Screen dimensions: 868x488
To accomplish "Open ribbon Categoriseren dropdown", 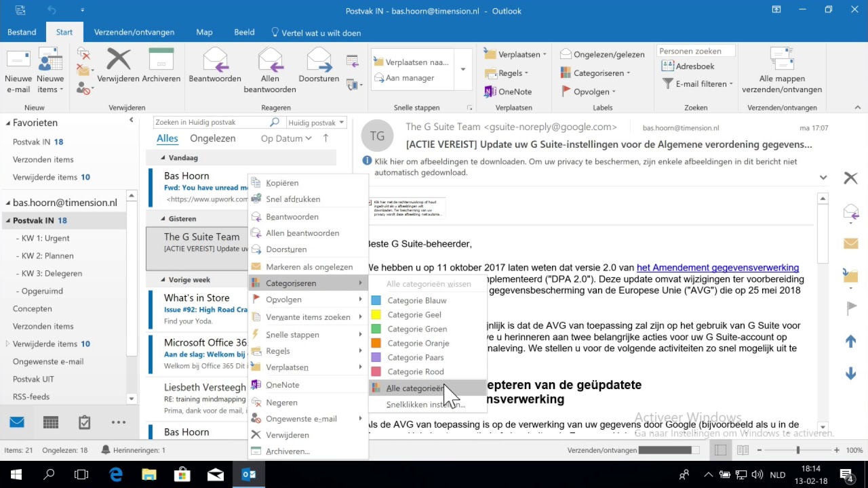I will click(x=596, y=73).
